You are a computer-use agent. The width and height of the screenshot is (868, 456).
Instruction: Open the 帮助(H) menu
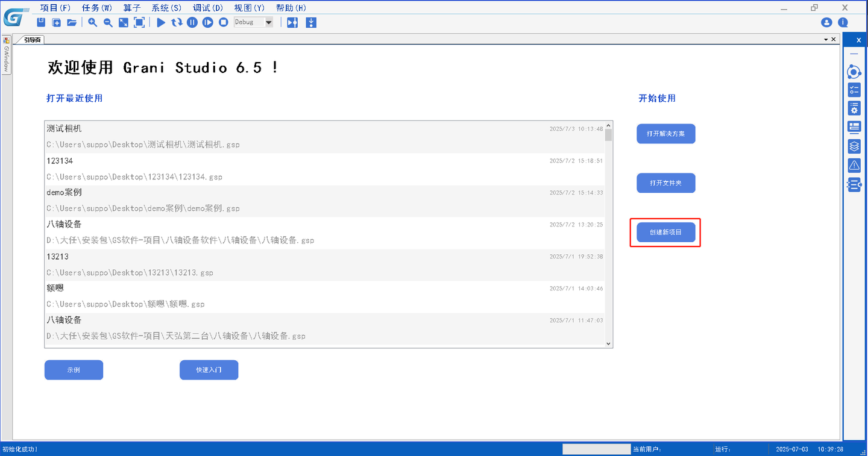pos(291,8)
